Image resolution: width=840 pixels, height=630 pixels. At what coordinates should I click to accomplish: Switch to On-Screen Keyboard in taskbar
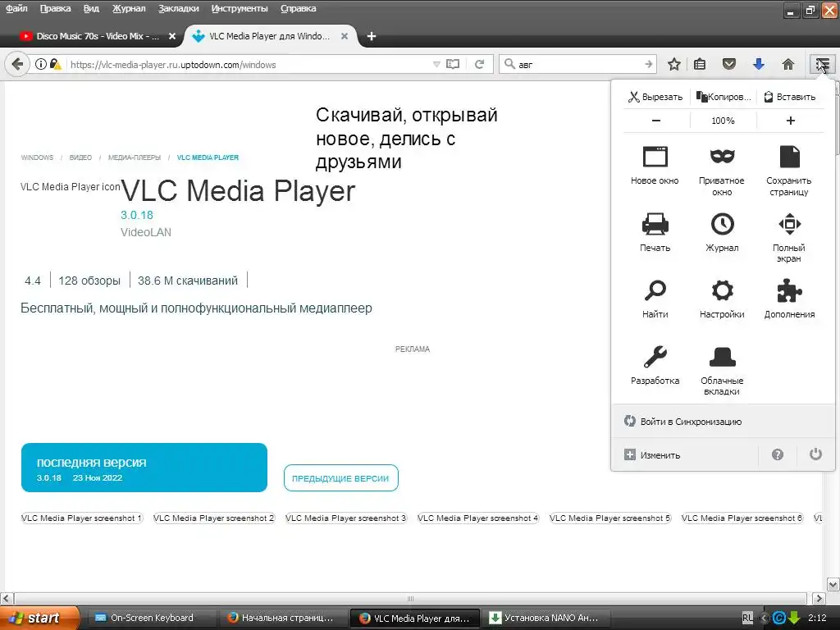[x=151, y=618]
